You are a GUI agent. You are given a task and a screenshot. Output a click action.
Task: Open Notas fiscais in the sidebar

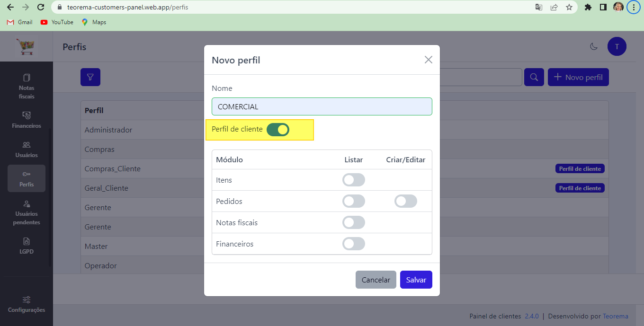pyautogui.click(x=27, y=86)
